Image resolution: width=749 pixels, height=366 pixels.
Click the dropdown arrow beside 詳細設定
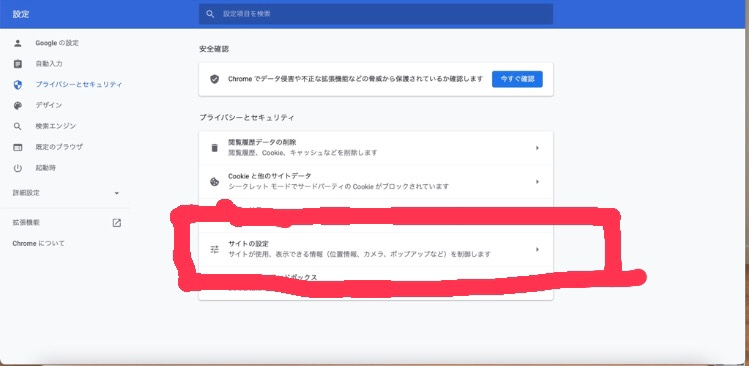pyautogui.click(x=117, y=193)
